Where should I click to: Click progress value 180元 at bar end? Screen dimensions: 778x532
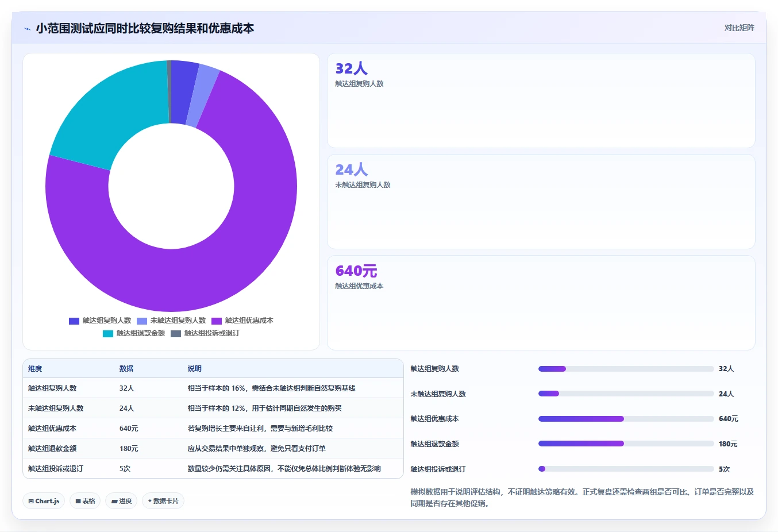728,444
